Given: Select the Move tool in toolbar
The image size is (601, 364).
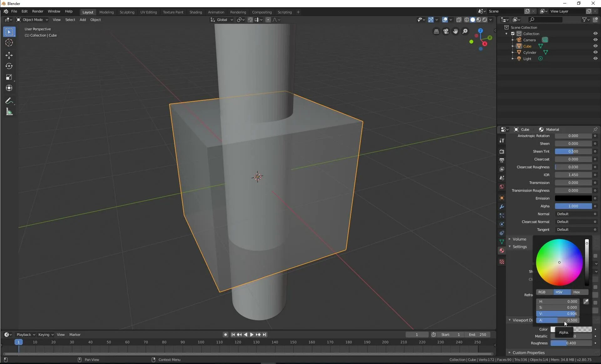Looking at the screenshot, I should 9,55.
